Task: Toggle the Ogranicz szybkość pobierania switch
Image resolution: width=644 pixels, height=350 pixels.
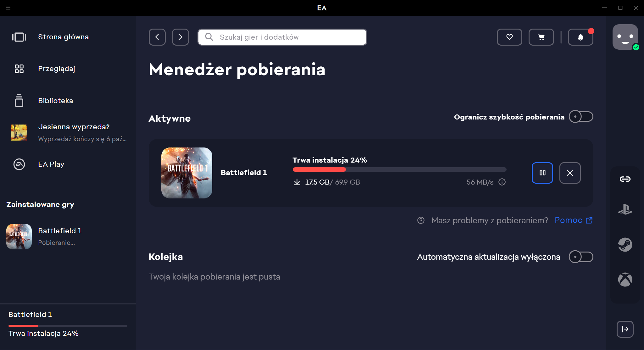Action: pos(581,117)
